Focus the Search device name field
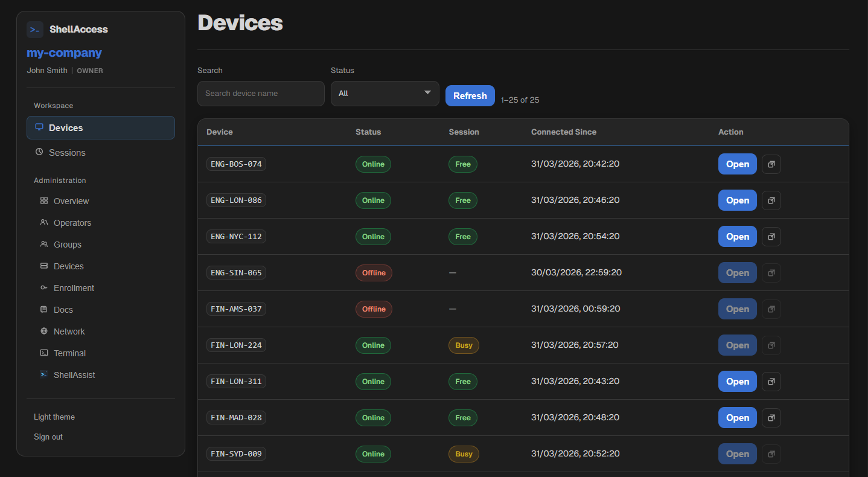This screenshot has height=477, width=868. [x=261, y=94]
